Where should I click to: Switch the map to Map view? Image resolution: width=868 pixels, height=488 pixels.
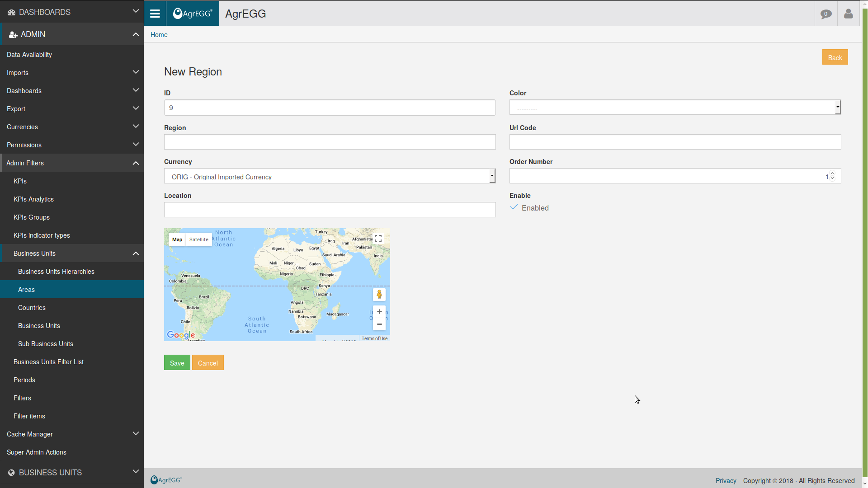[177, 239]
